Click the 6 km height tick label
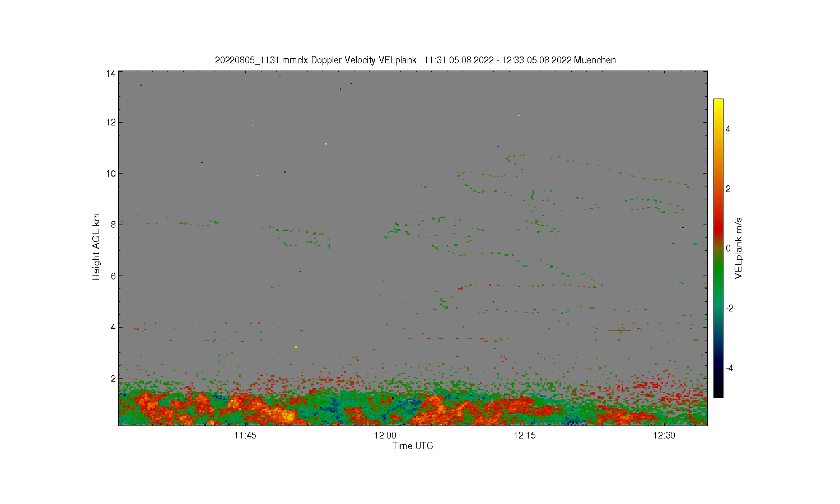840x504 pixels. pyautogui.click(x=113, y=276)
